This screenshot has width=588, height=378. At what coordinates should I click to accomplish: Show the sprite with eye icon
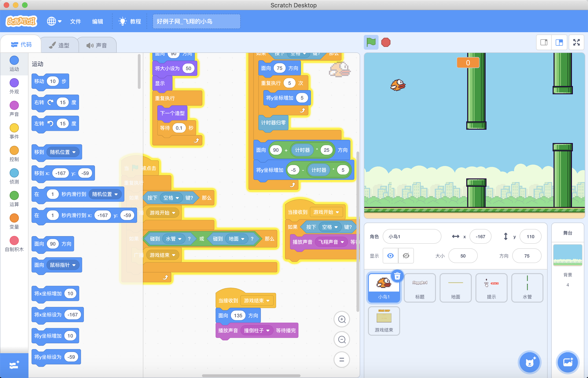(x=390, y=256)
